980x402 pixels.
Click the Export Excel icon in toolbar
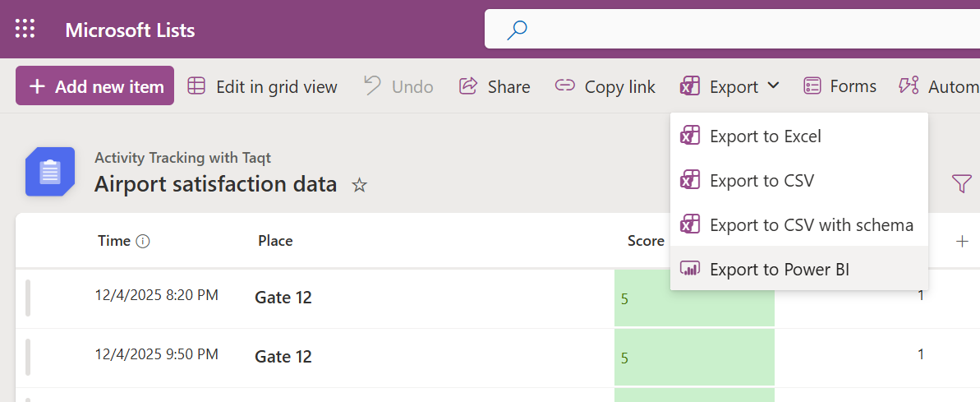690,86
